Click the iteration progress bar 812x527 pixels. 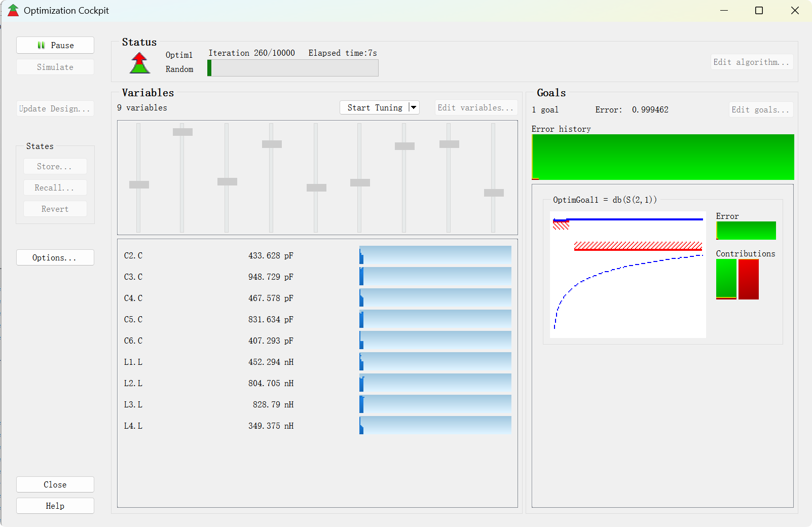pos(293,68)
